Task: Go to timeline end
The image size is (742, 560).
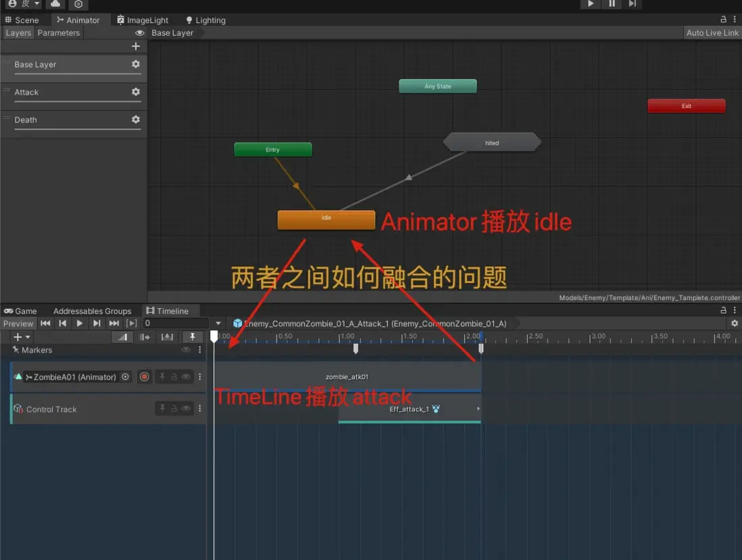Action: click(x=114, y=323)
